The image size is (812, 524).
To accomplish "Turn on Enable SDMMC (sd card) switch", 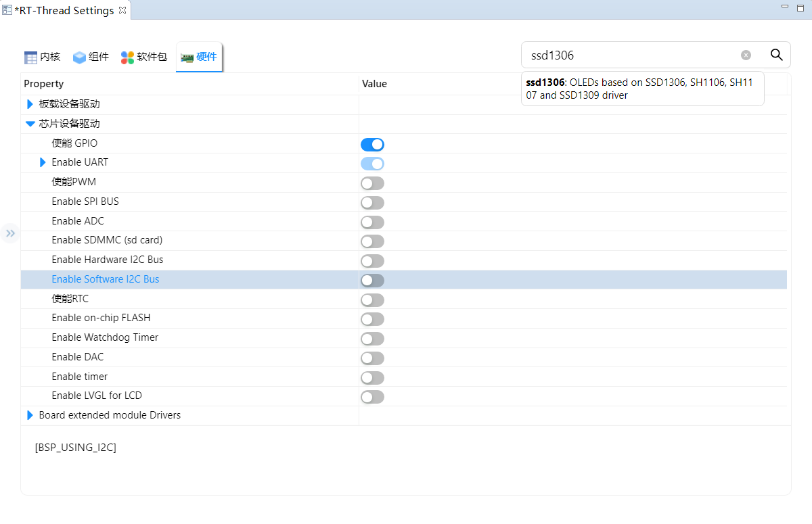I will [372, 241].
